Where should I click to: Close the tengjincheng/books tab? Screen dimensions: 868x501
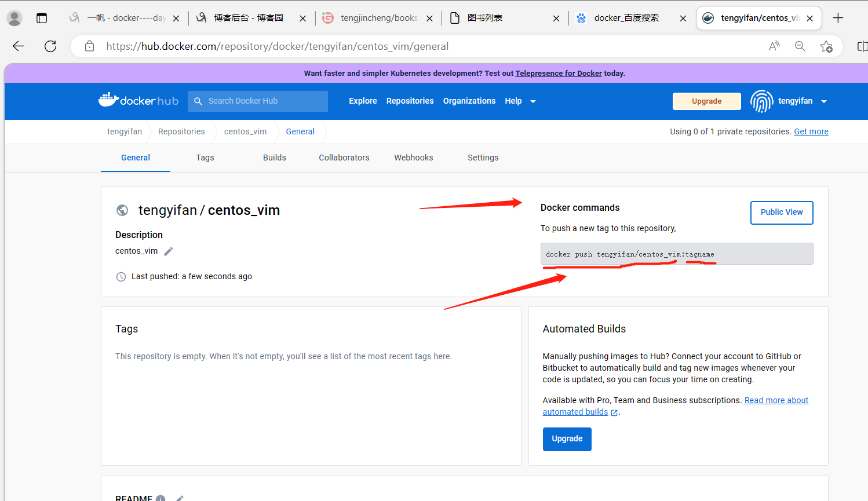tap(429, 19)
